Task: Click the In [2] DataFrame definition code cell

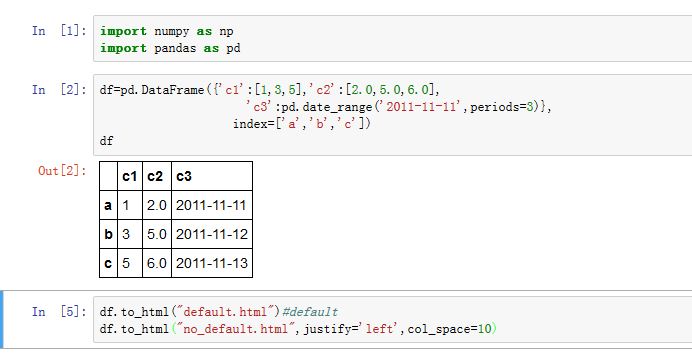Action: (392, 115)
